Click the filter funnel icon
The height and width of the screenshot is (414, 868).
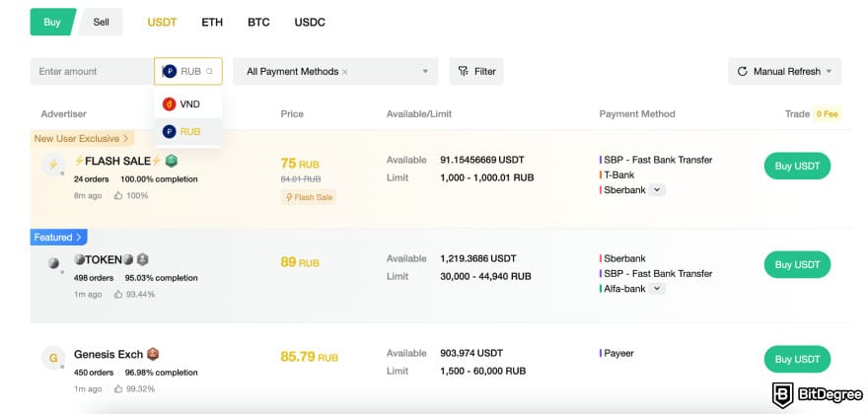click(x=464, y=71)
